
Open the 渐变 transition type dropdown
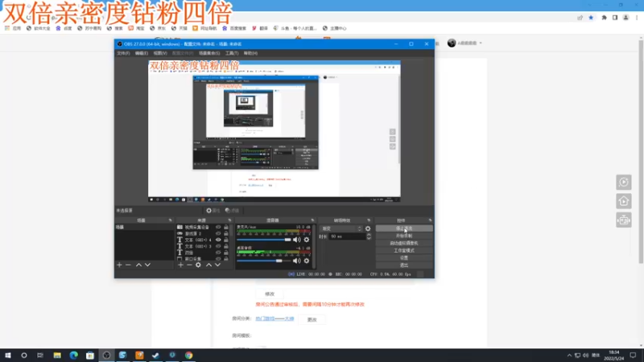341,228
